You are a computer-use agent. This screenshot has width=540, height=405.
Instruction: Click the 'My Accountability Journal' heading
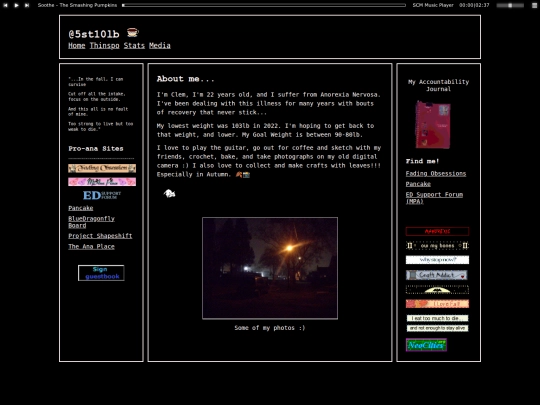click(438, 85)
